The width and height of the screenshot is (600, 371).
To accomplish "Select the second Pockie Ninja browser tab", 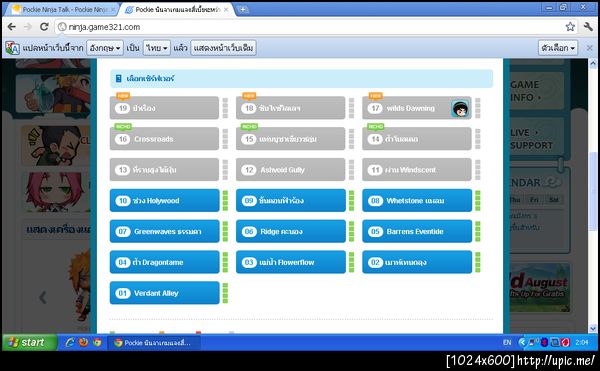I will [x=176, y=10].
